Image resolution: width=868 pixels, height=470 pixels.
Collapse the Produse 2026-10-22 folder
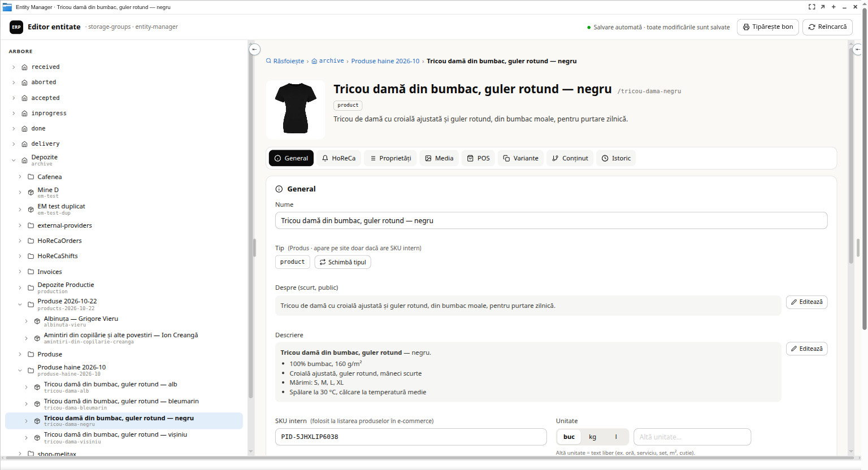pyautogui.click(x=20, y=304)
